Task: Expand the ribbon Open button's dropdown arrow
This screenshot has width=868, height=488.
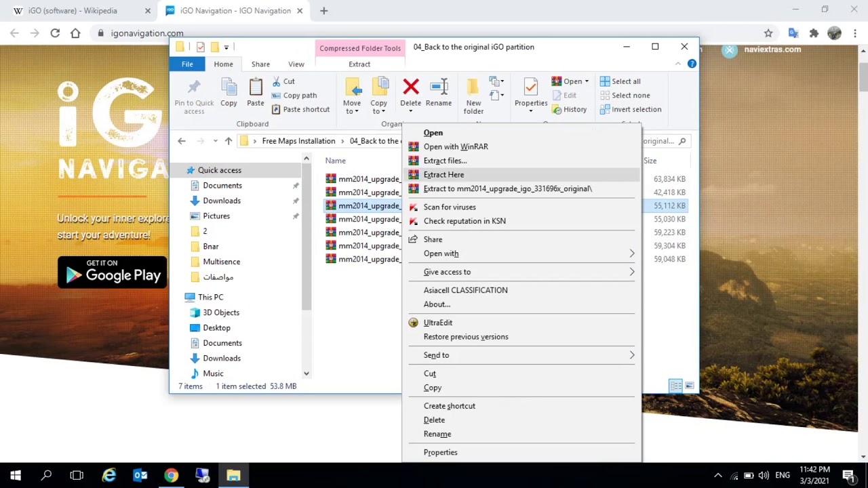Action: (587, 81)
